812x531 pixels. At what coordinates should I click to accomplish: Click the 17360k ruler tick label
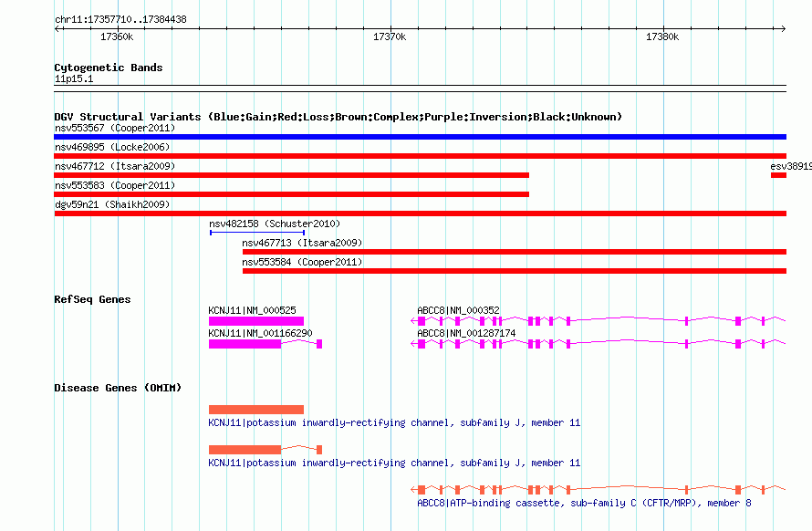coord(117,36)
